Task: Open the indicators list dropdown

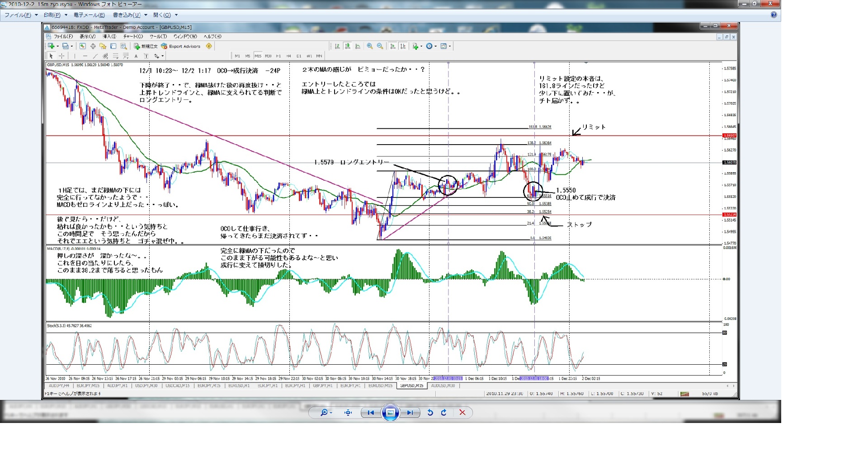Action: [417, 46]
